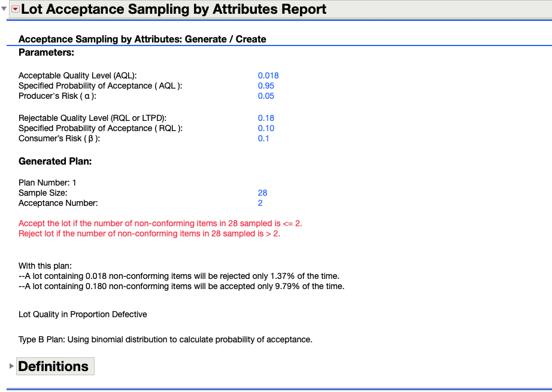Expand the Definitions section
Image resolution: width=552 pixels, height=392 pixels.
11,366
